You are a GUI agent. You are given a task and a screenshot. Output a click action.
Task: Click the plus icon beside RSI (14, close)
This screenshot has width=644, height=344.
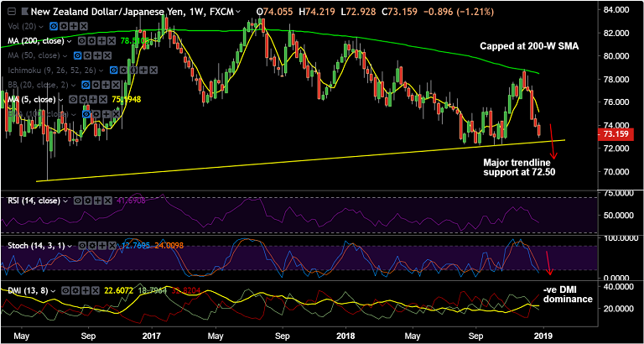point(98,201)
